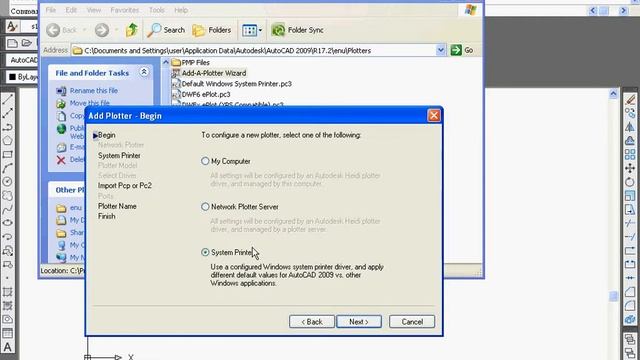Click the Rename this file link
The image size is (640, 360).
pos(94,91)
